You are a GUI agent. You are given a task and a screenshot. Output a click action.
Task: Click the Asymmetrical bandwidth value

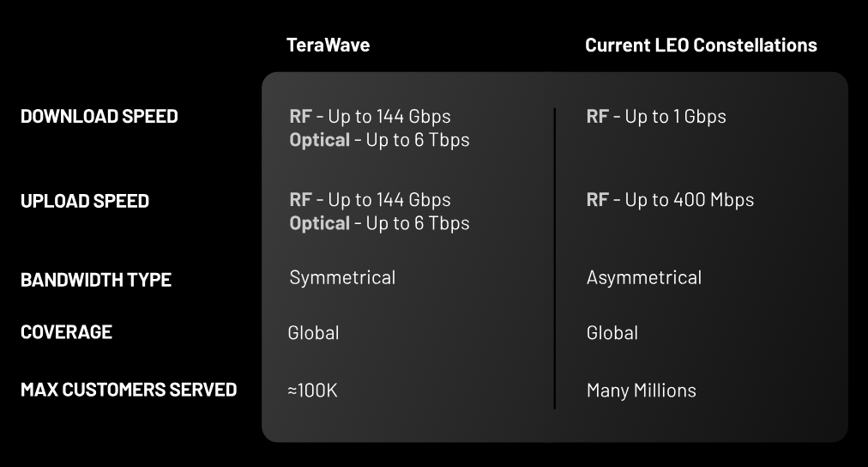pos(644,277)
